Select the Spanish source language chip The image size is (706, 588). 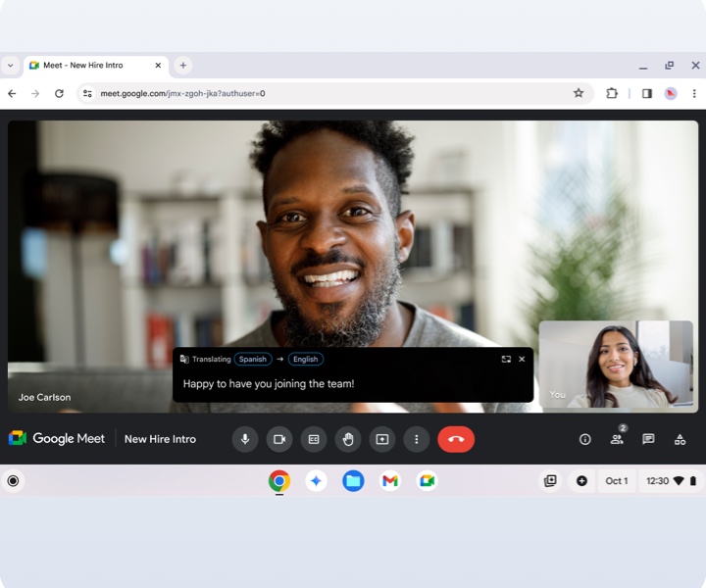[x=253, y=359]
